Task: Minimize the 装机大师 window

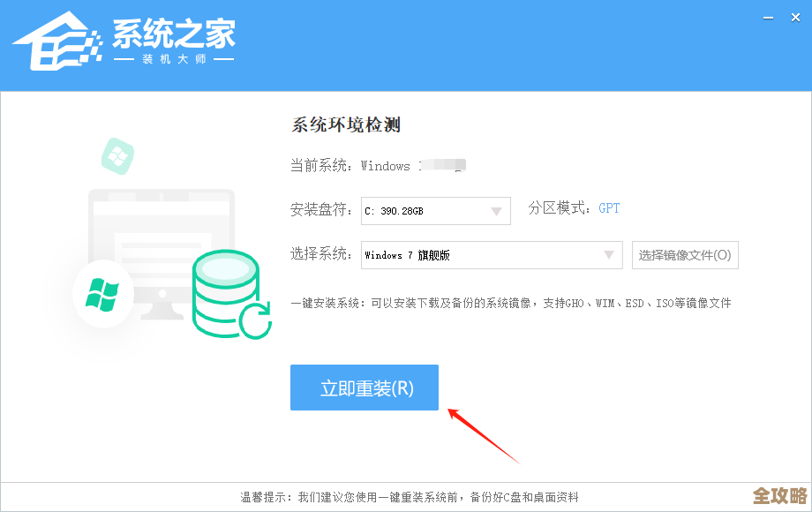Action: 767,16
